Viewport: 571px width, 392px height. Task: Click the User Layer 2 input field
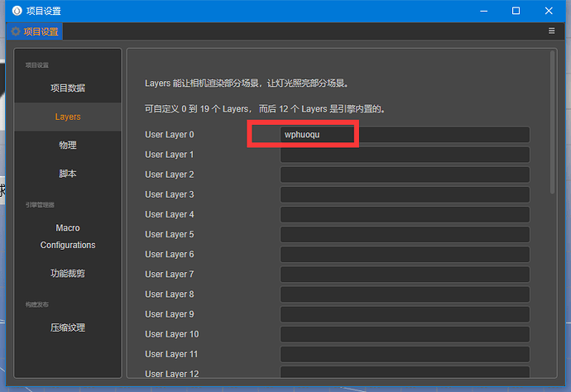pos(405,174)
